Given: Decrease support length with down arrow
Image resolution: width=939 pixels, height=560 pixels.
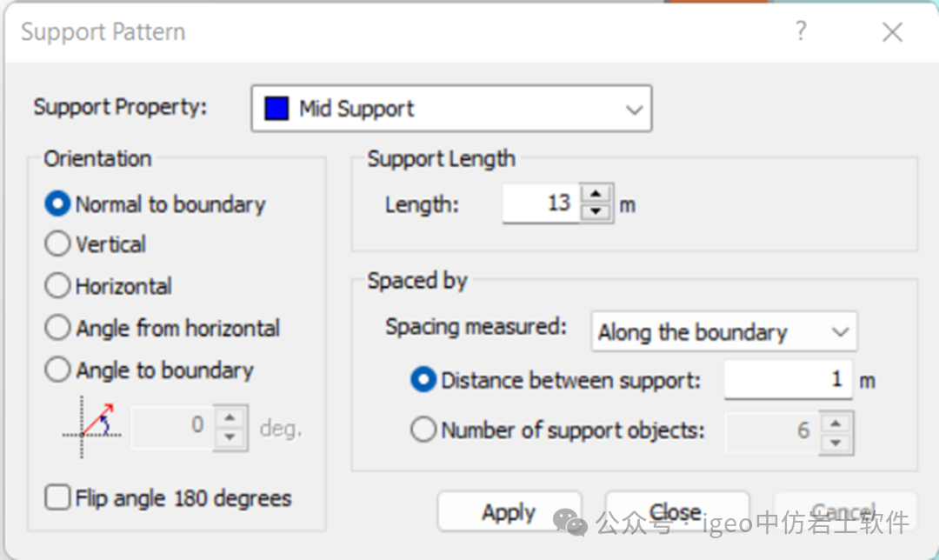Looking at the screenshot, I should click(596, 212).
